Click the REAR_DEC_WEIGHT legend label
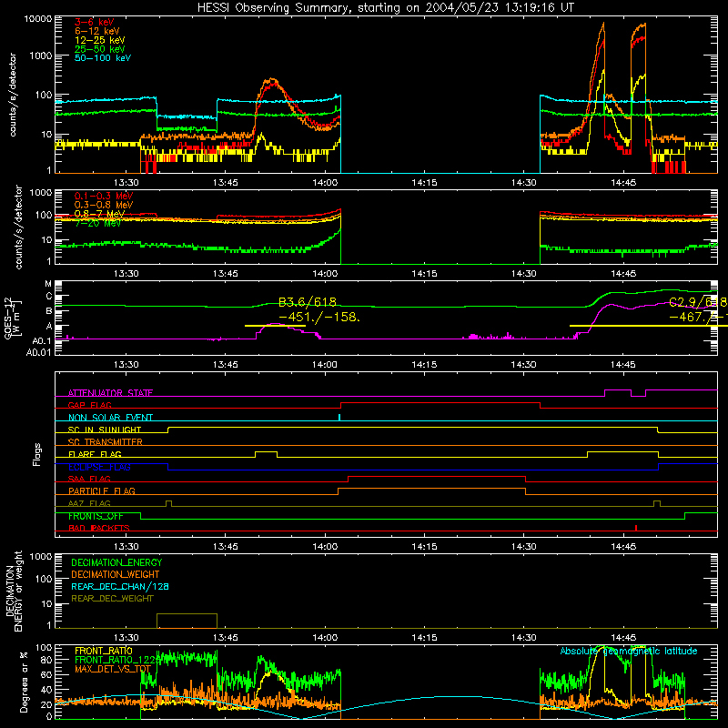Image resolution: width=728 pixels, height=728 pixels. tap(112, 599)
